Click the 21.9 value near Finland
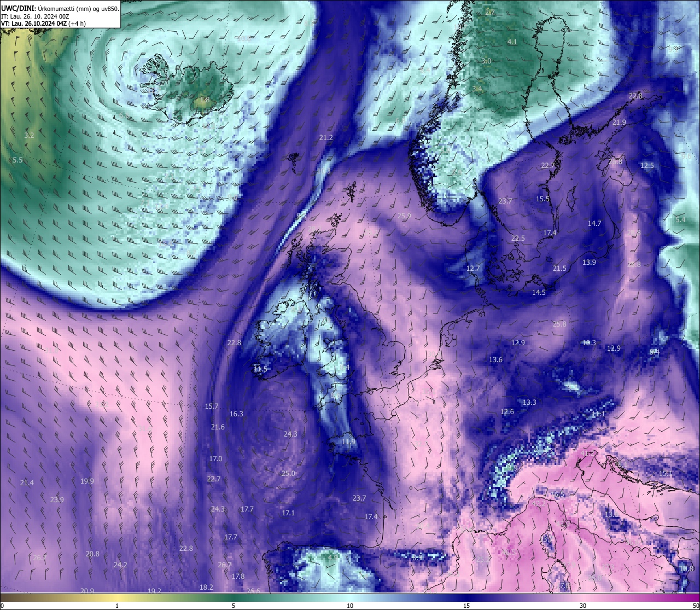 coord(619,122)
